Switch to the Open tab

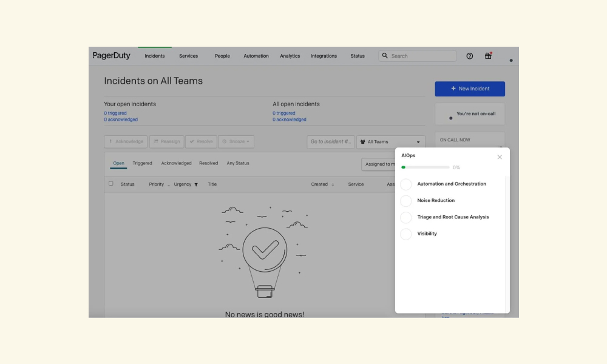[118, 163]
